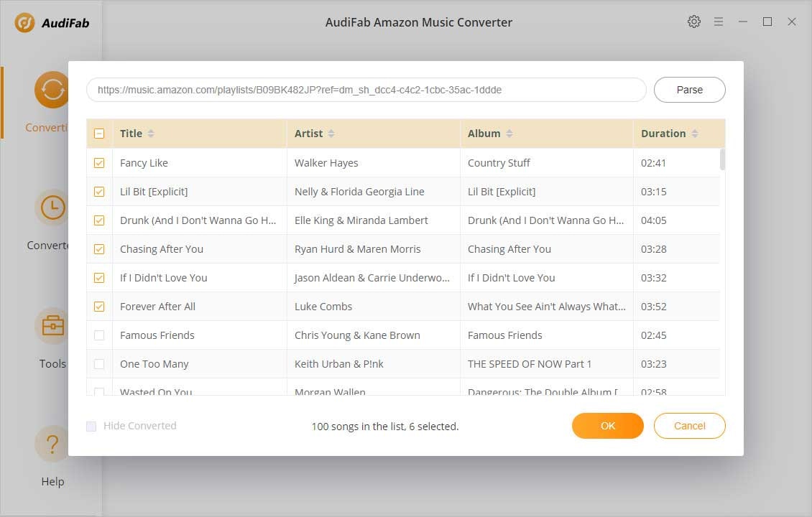Click the Parse button

click(689, 90)
